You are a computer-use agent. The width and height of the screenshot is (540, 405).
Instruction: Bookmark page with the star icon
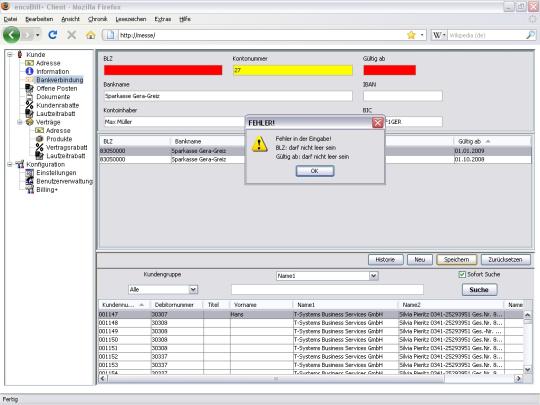[x=411, y=35]
